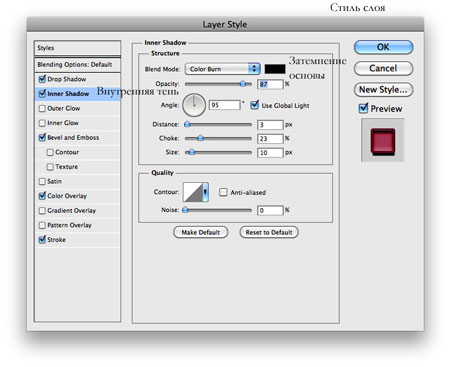This screenshot has height=367, width=450.
Task: Click the Make Default button
Action: [201, 232]
